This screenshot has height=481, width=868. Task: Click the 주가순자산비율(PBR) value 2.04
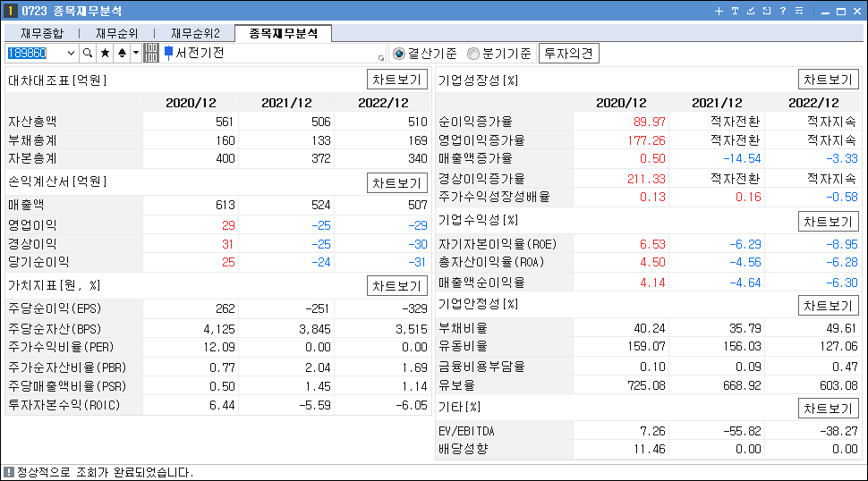(318, 367)
